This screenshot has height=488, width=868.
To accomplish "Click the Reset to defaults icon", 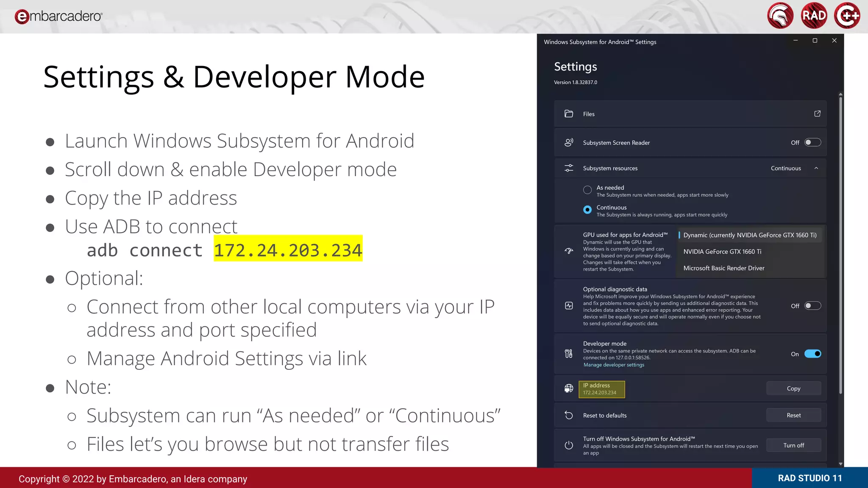I will 569,416.
